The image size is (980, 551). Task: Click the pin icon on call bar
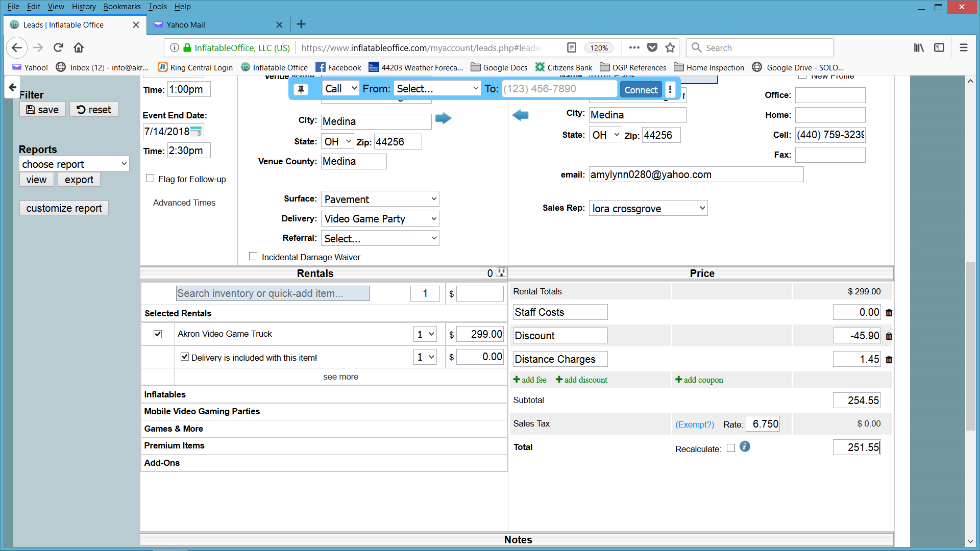tap(301, 89)
